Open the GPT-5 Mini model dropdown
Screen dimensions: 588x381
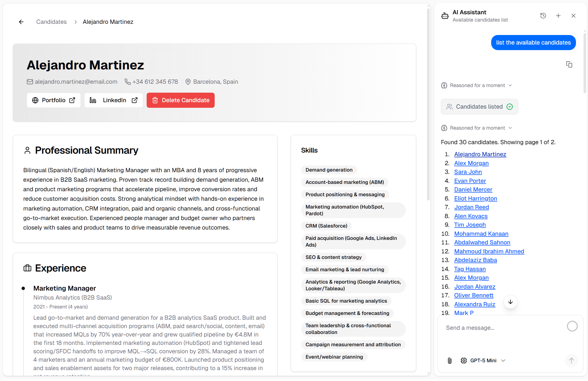point(483,361)
